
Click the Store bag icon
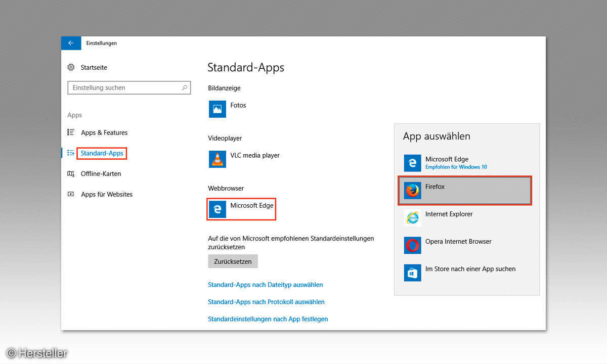413,272
